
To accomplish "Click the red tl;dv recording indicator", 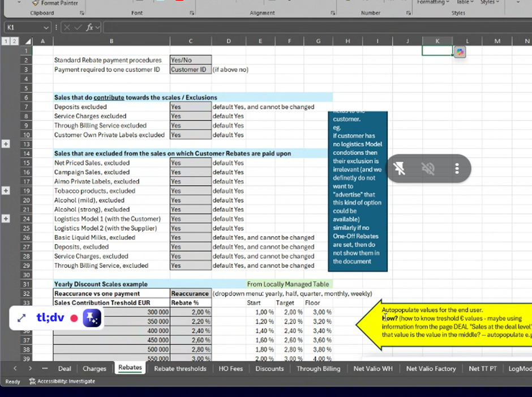I will 74,318.
